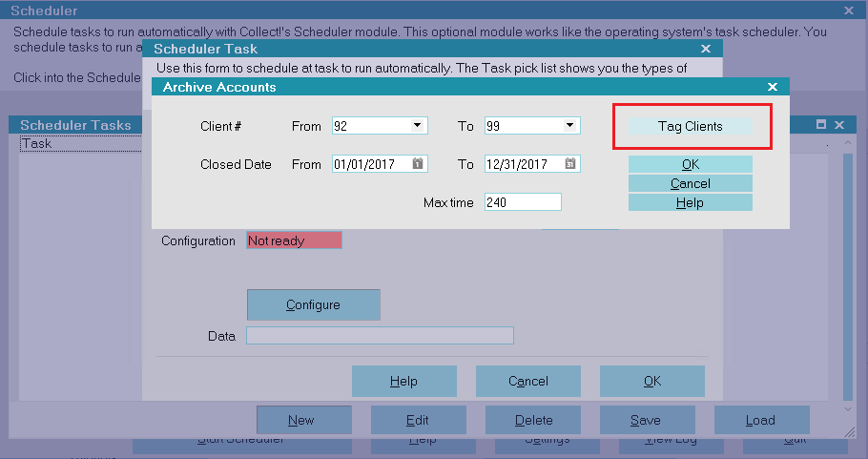Select the Task column header
The height and width of the screenshot is (459, 868).
coord(81,143)
